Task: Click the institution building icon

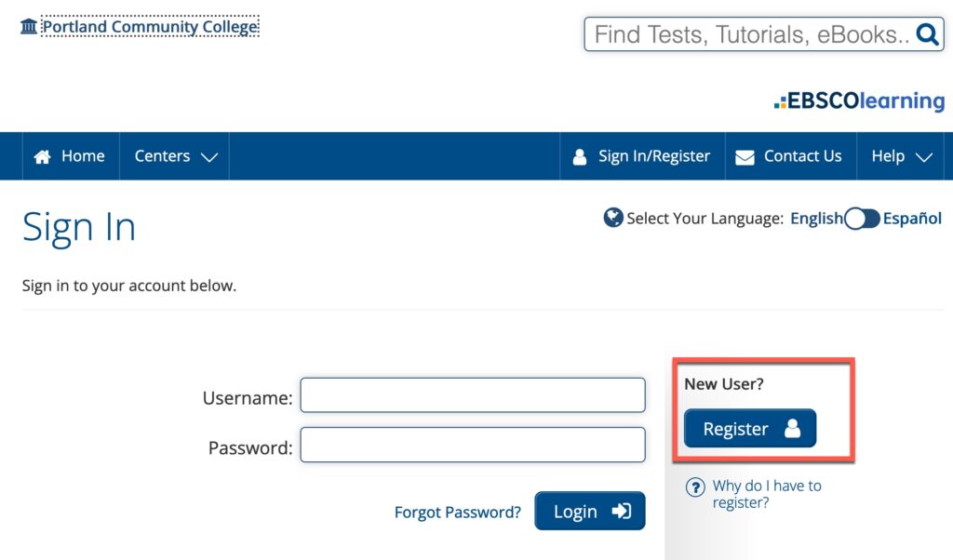Action: 29,26
